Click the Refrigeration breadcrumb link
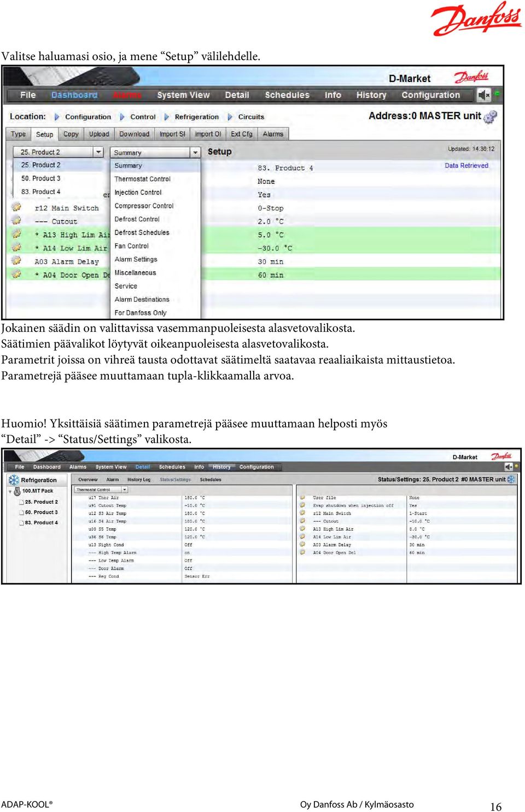This screenshot has height=812, width=525. [197, 117]
